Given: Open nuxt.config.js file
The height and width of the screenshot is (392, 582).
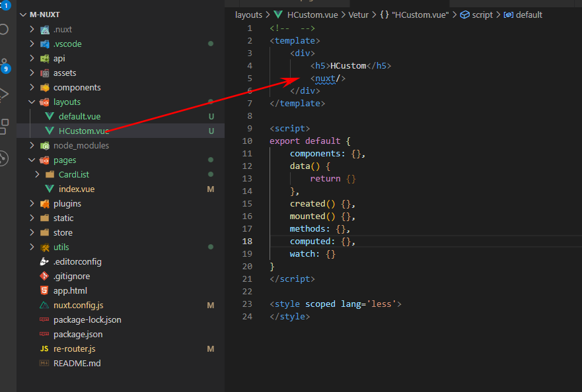Looking at the screenshot, I should (79, 305).
